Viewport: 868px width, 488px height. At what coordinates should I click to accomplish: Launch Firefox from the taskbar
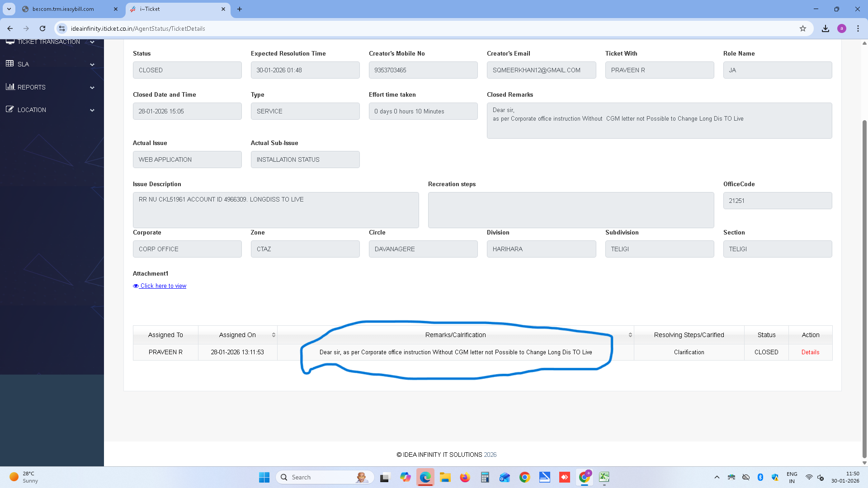[x=465, y=477]
